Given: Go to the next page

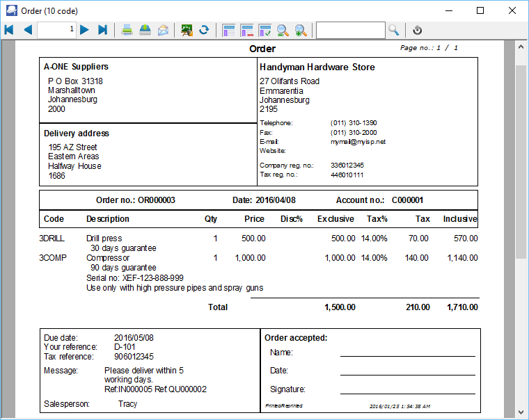Looking at the screenshot, I should pos(84,30).
